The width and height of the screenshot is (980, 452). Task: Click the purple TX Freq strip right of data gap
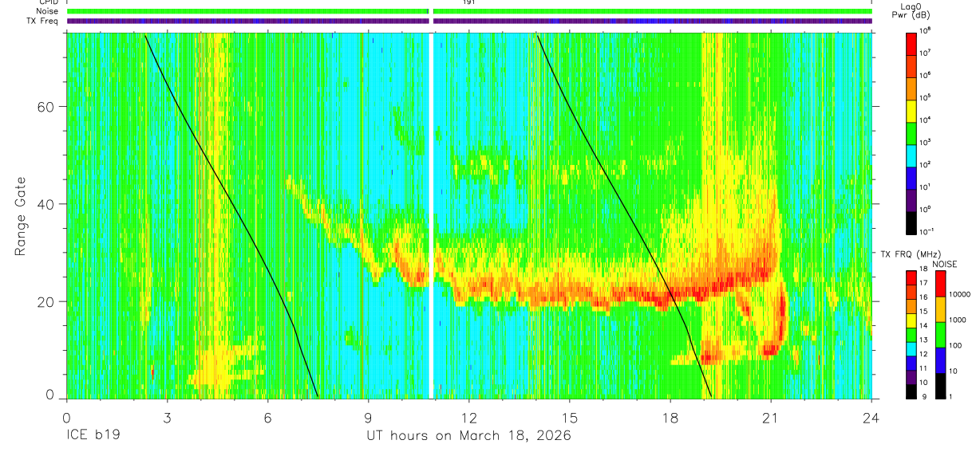[652, 21]
